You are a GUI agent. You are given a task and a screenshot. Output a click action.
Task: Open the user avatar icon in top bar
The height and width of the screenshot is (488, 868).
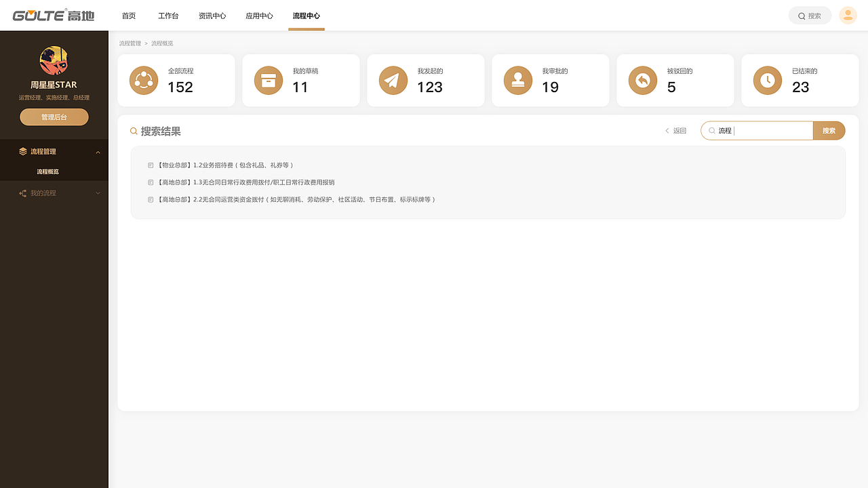tap(848, 16)
